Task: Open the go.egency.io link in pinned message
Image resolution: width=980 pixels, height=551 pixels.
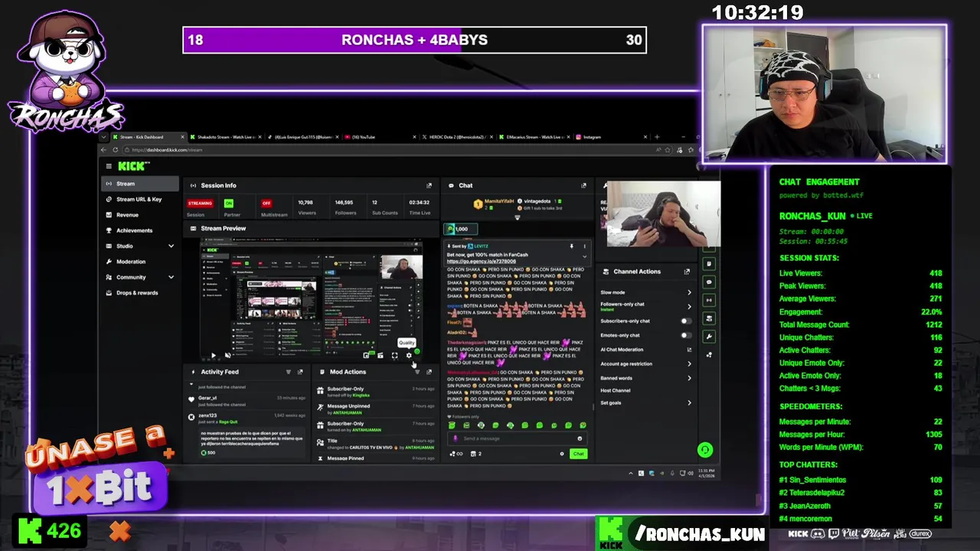Action: pyautogui.click(x=482, y=262)
